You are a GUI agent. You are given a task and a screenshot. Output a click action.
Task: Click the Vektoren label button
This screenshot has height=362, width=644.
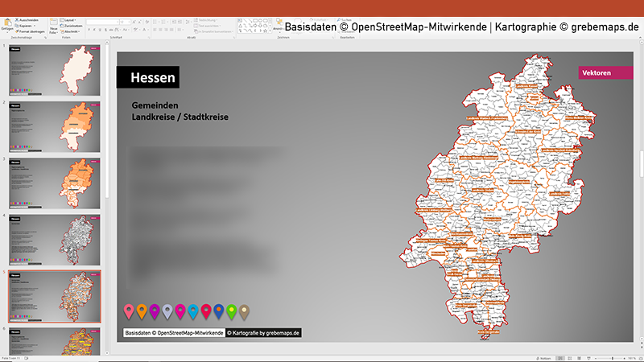pyautogui.click(x=601, y=73)
